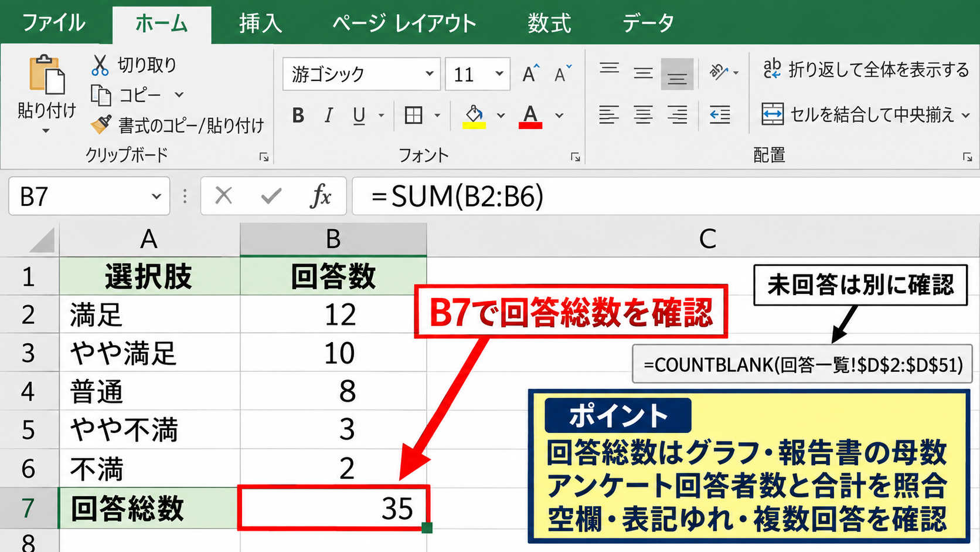Switch to the 挿入 tab
Viewport: 980px width, 552px height.
point(261,23)
